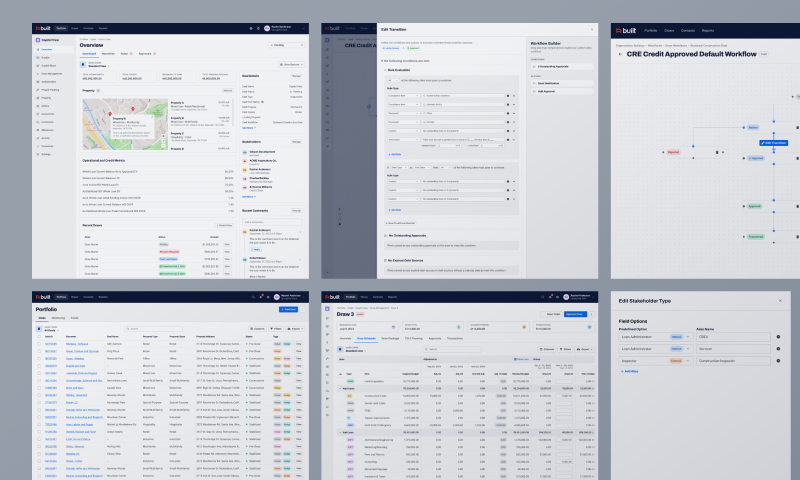The image size is (800, 480).
Task: Toggle the select-all checkbox in Portfolio table
Action: coord(38,336)
